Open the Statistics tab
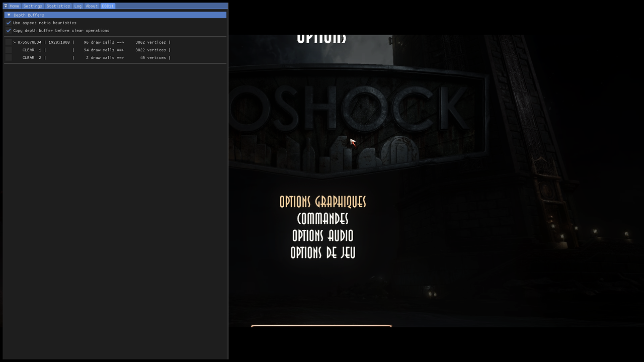The width and height of the screenshot is (644, 362). click(x=58, y=6)
